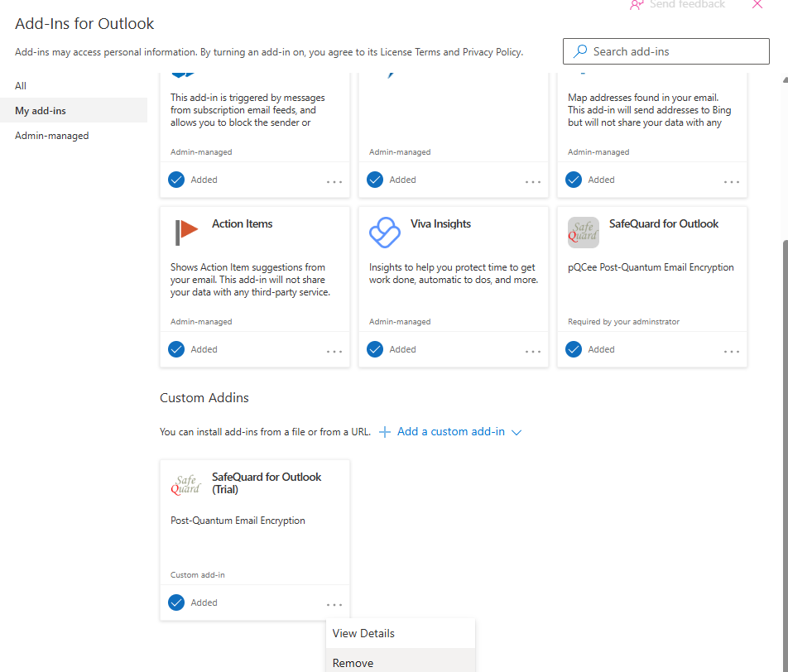Click the 'Required by your adminstrator' label
The image size is (788, 672).
coord(623,322)
